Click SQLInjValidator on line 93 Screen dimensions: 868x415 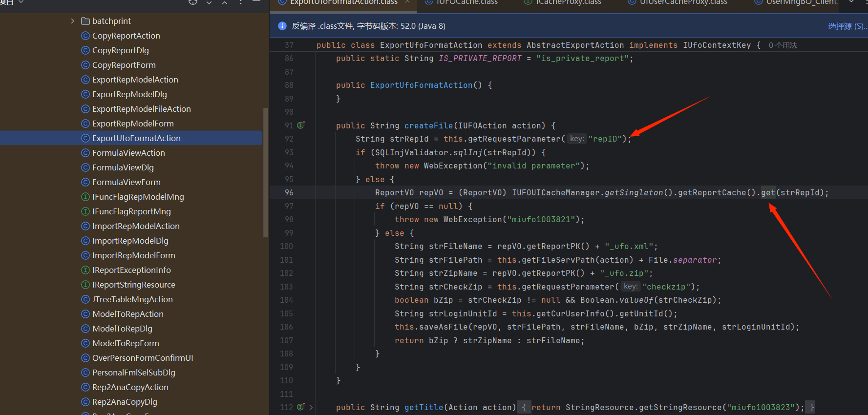412,152
